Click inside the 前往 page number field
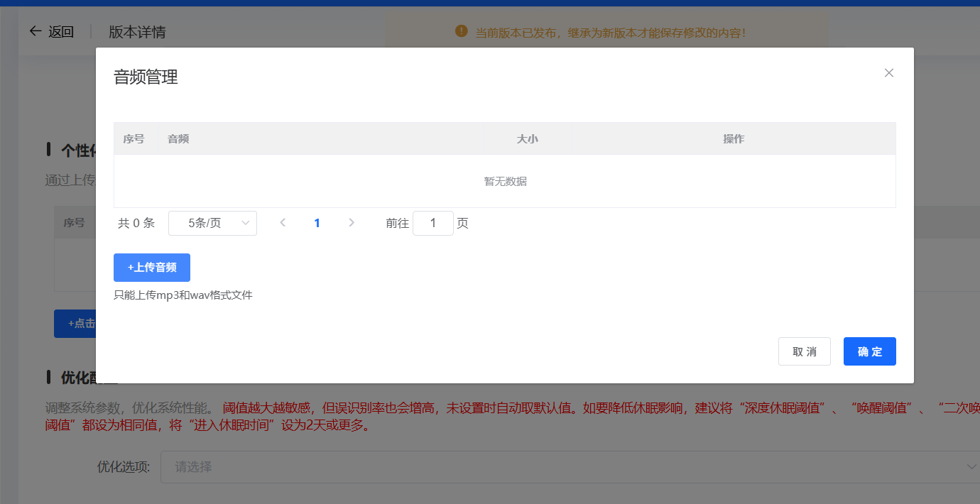Screen dimensions: 980x504 (433, 222)
